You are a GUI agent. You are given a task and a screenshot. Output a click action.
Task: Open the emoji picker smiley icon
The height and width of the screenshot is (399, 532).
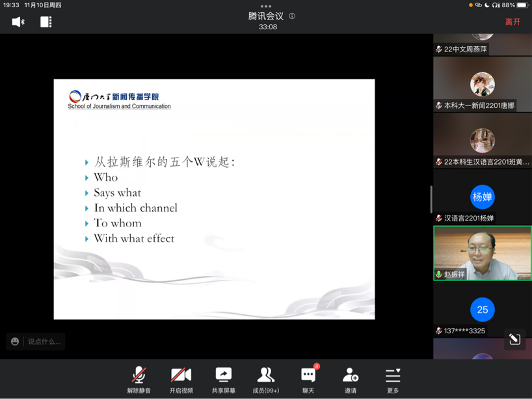15,342
